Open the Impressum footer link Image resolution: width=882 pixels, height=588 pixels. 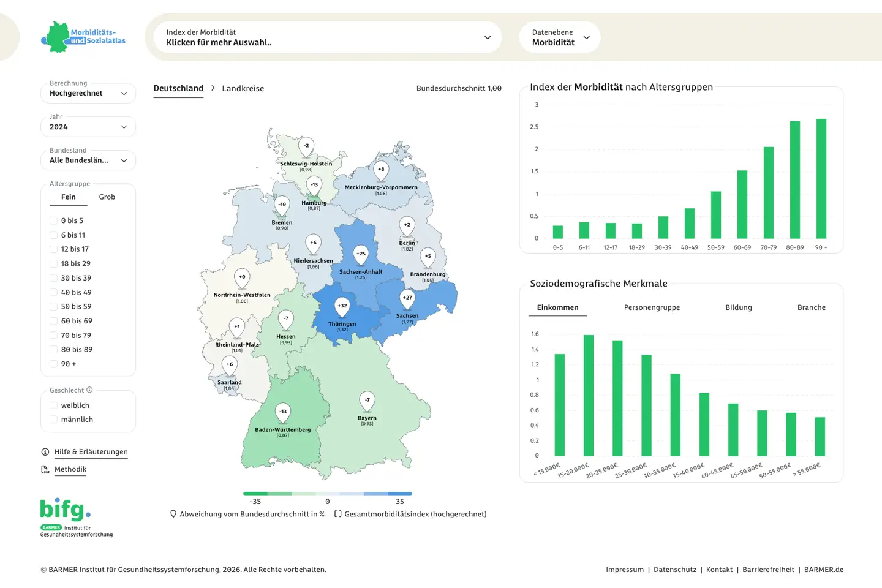coord(625,570)
